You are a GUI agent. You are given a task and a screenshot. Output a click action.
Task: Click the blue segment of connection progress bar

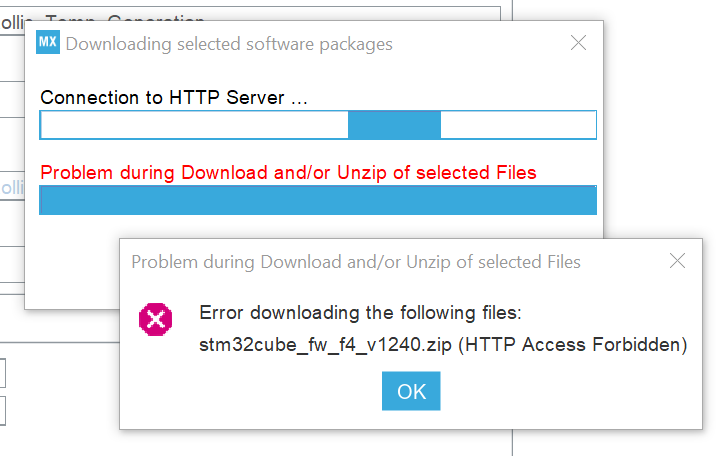pos(394,125)
